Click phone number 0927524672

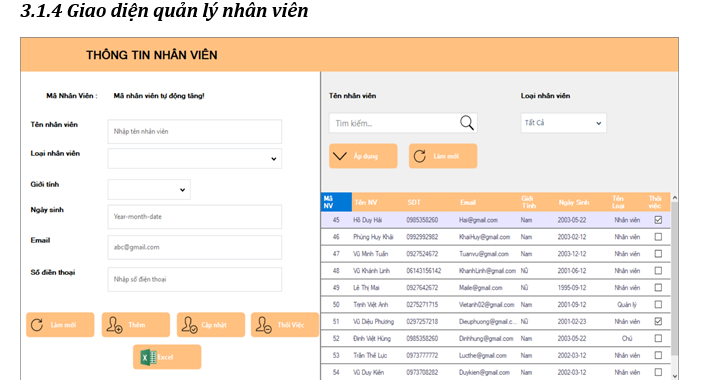422,254
